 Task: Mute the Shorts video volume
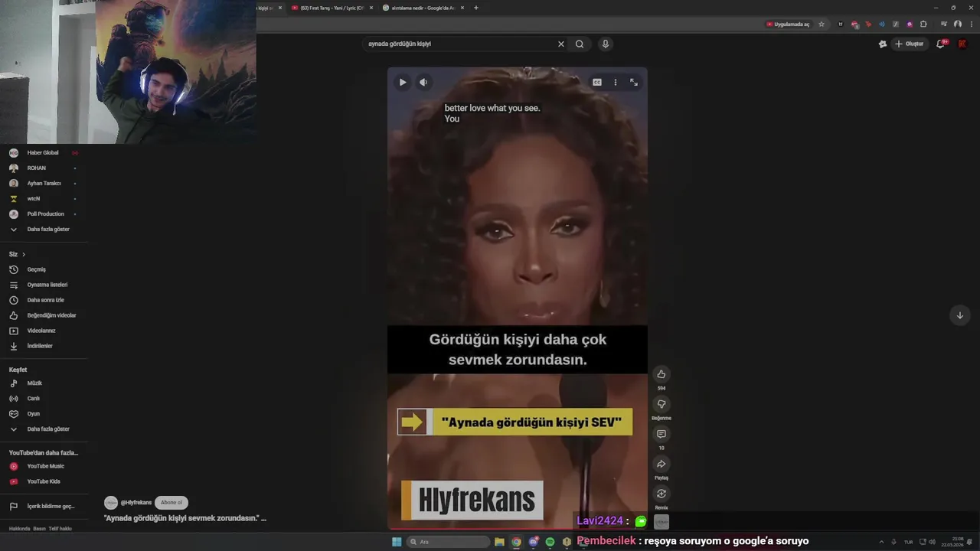[423, 83]
